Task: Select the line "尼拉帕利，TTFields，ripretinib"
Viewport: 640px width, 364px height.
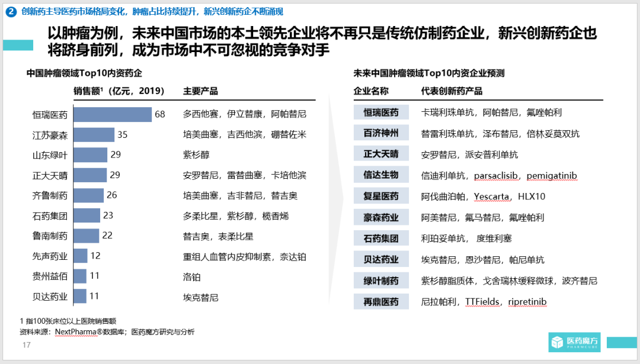Action: [x=484, y=302]
